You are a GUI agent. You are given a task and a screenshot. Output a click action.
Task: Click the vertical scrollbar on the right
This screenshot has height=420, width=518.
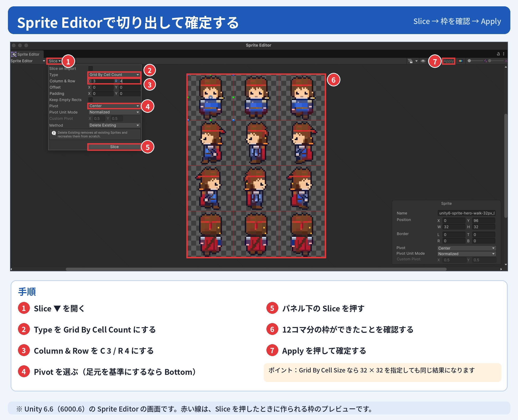click(x=506, y=166)
